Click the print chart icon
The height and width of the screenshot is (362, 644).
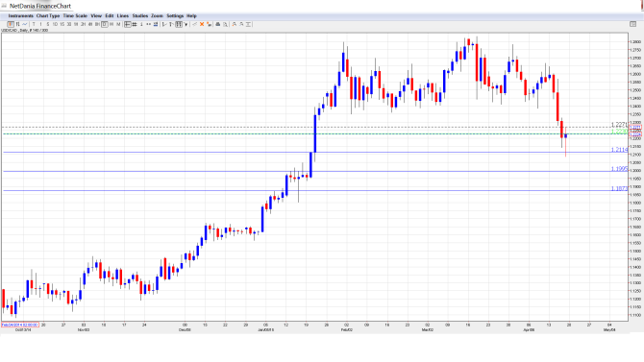tap(218, 24)
